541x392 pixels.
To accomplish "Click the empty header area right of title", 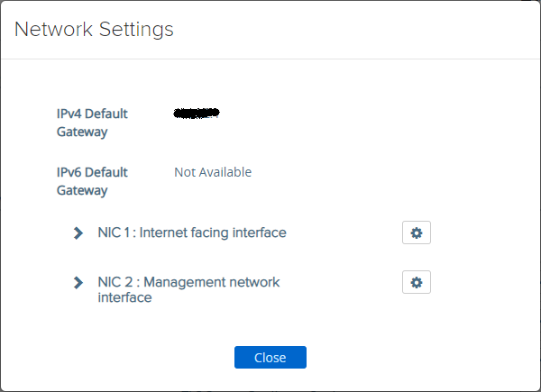I will pos(361,30).
